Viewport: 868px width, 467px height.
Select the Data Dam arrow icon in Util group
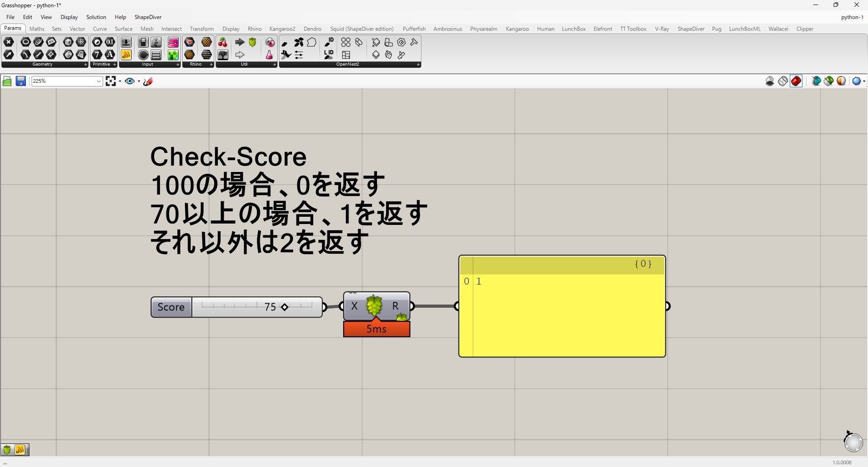[x=239, y=42]
